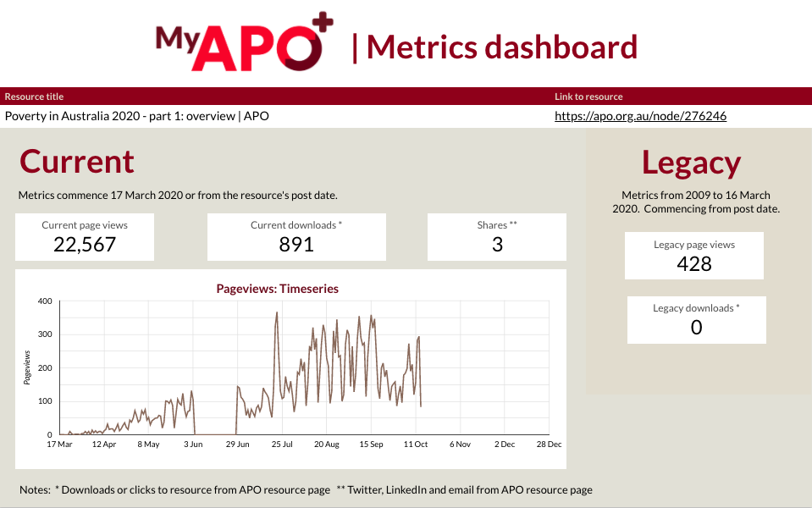Image resolution: width=812 pixels, height=508 pixels.
Task: Expand the Current metrics section header
Action: pyautogui.click(x=76, y=162)
